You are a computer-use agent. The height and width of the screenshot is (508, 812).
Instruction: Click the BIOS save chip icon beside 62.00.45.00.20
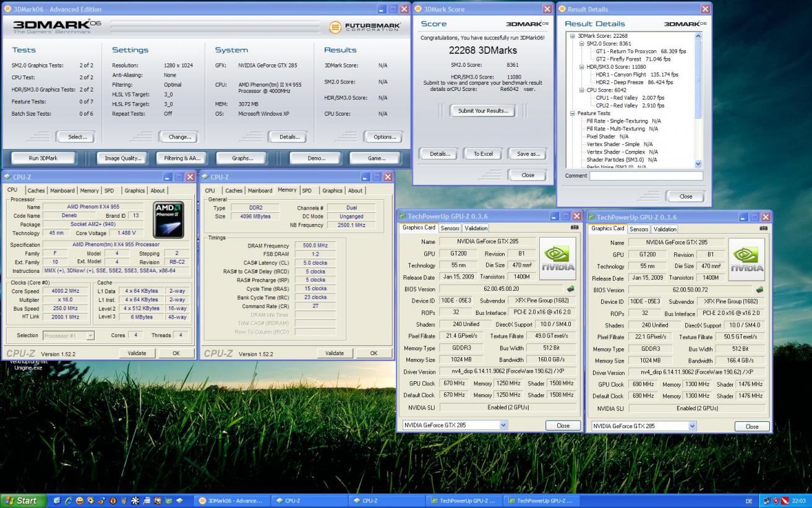571,289
